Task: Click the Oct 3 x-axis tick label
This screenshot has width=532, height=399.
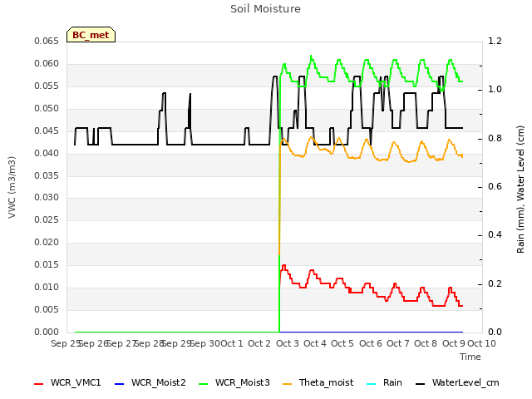Action: click(288, 343)
